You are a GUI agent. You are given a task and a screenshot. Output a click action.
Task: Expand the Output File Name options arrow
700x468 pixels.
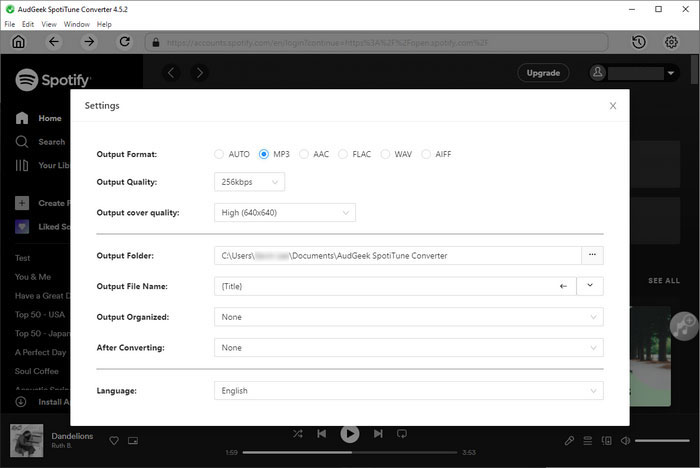[x=590, y=286]
